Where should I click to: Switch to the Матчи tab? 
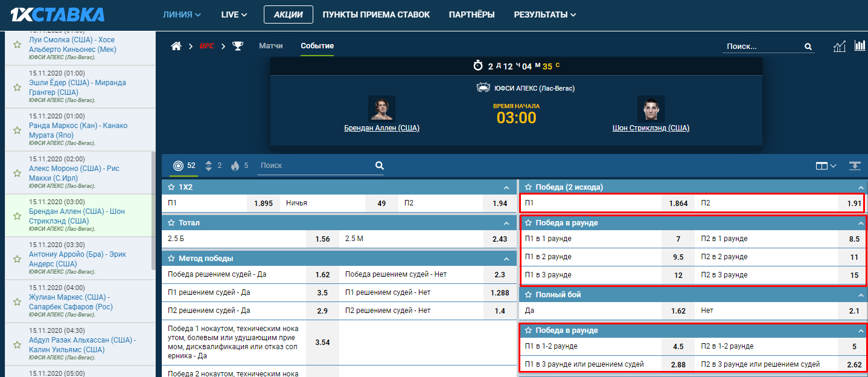(271, 46)
